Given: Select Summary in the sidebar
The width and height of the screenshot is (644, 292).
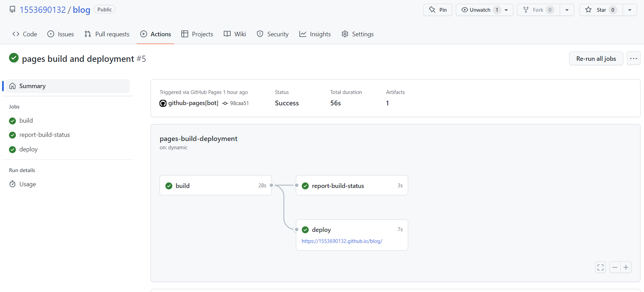Looking at the screenshot, I should coord(68,86).
